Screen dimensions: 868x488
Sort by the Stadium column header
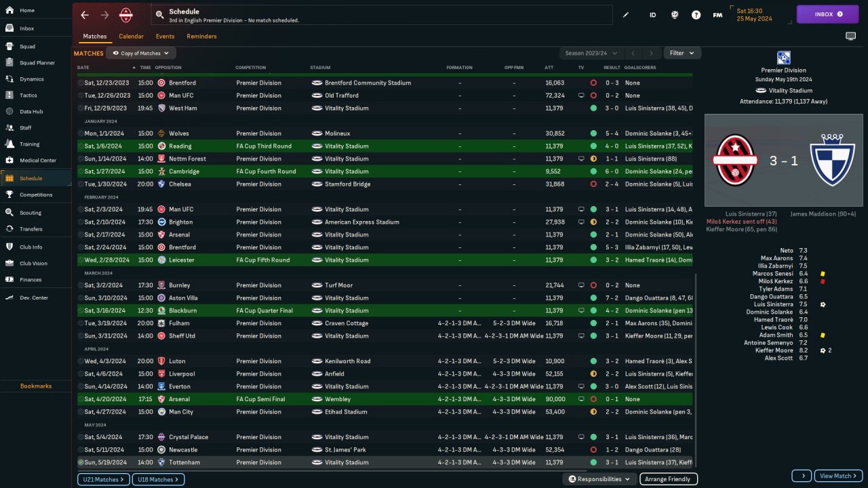coord(320,68)
